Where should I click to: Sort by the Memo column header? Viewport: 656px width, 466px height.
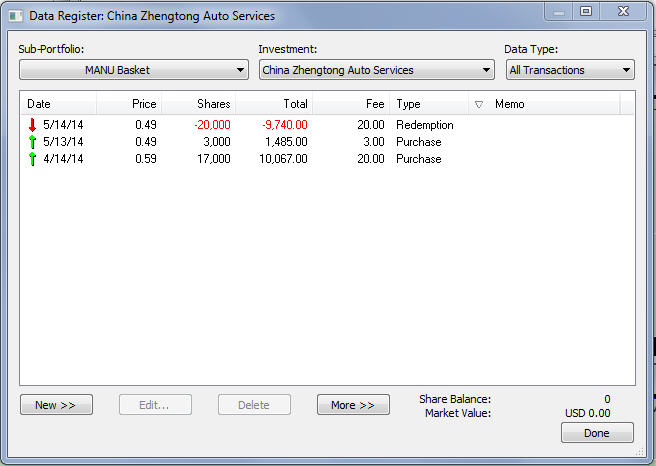click(x=544, y=104)
